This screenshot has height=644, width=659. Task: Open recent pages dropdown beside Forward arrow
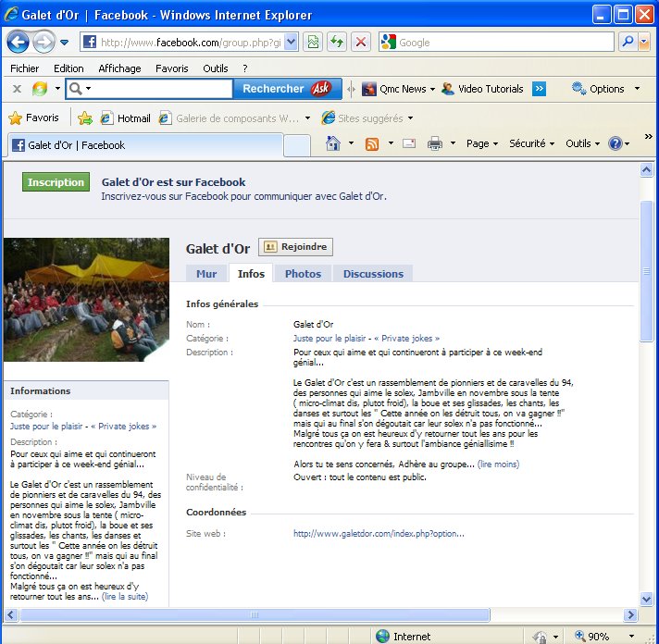(64, 43)
